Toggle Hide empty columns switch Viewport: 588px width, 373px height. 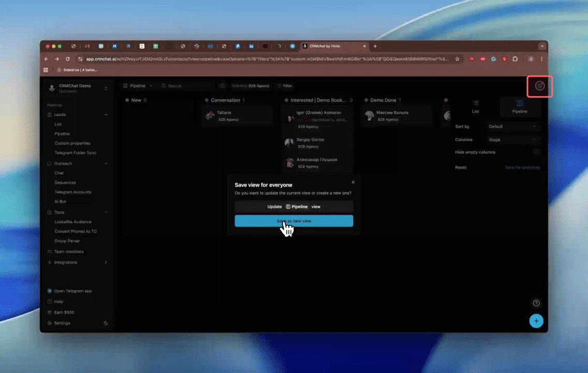[536, 152]
